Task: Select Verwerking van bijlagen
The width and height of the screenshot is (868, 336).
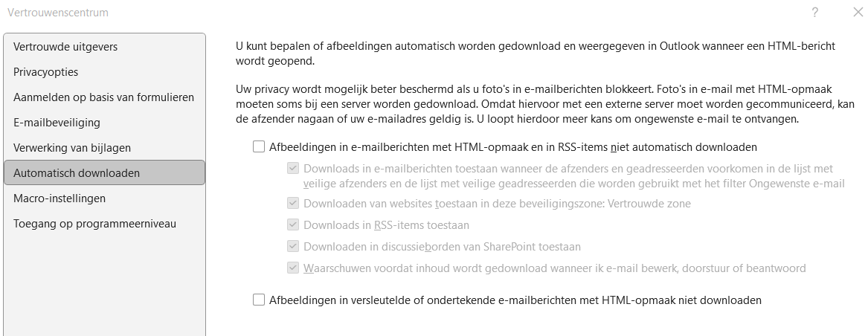Action: coord(104,148)
